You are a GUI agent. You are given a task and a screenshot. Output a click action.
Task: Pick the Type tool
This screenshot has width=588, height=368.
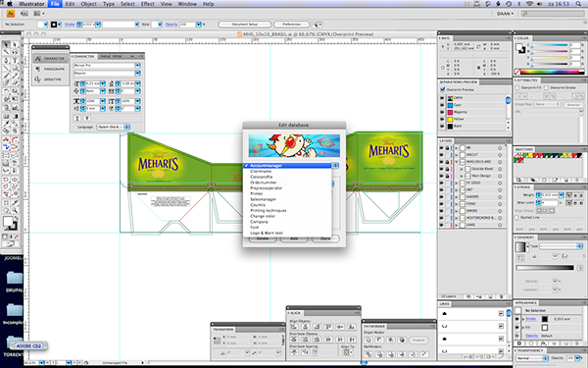point(15,61)
